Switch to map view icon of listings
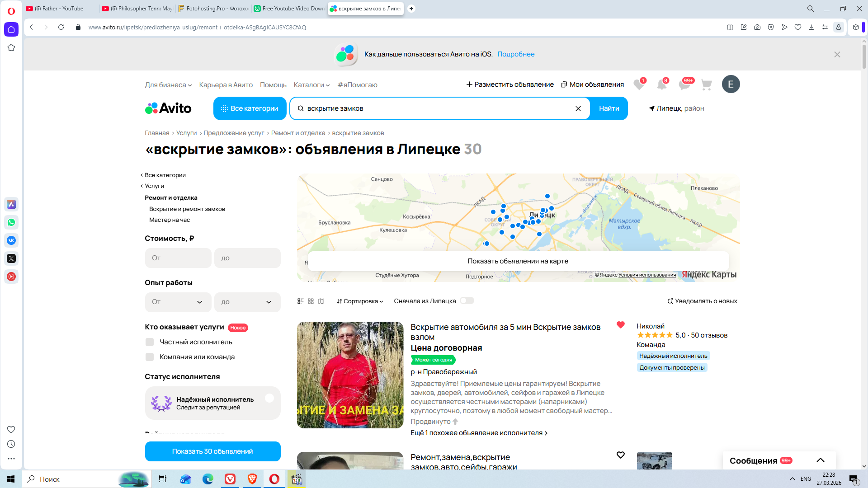Viewport: 868px width, 488px height. tap(321, 301)
